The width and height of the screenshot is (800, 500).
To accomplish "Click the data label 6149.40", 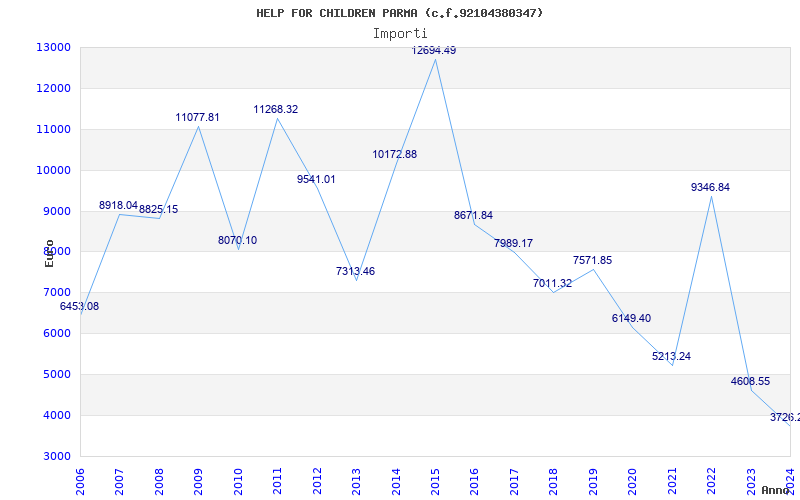I will [632, 318].
